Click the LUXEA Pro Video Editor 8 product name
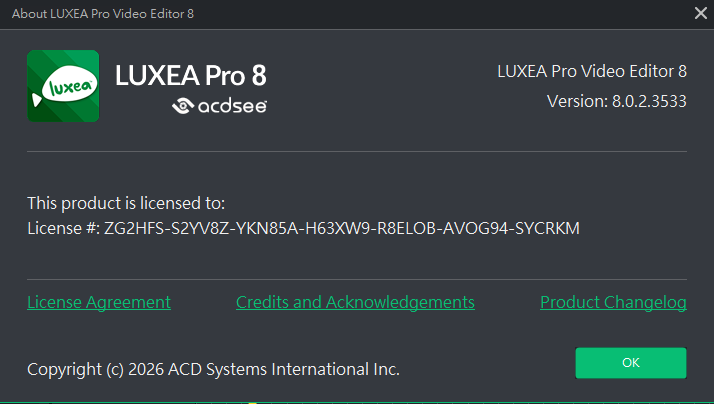The image size is (714, 404). [x=591, y=71]
